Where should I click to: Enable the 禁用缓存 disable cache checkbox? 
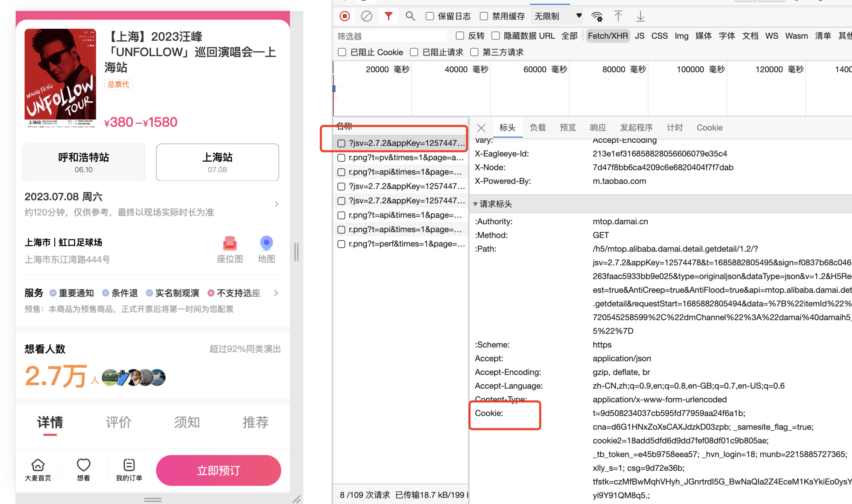tap(484, 16)
